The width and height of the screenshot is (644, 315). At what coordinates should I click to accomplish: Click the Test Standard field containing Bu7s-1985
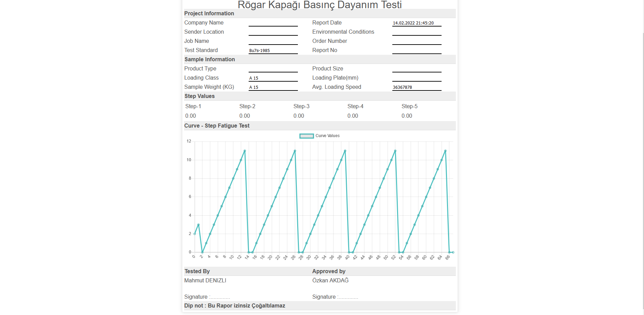(x=273, y=50)
